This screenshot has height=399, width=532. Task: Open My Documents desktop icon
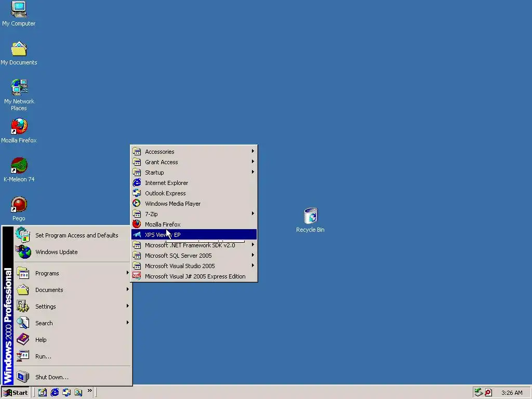[19, 54]
